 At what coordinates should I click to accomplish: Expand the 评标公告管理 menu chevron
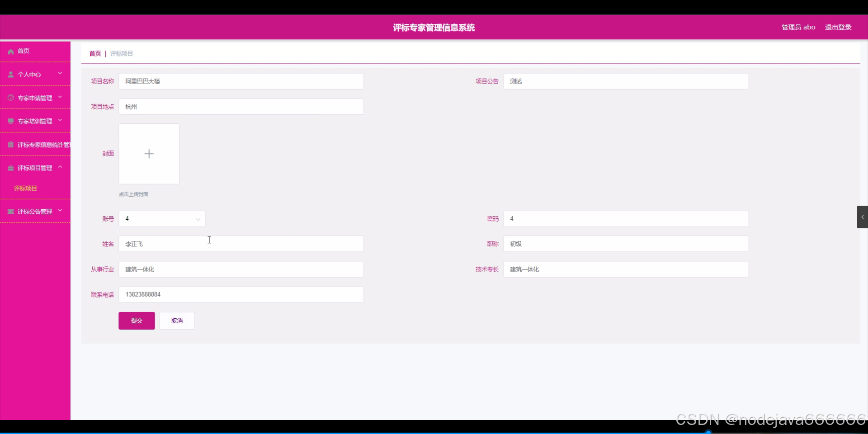coord(60,211)
